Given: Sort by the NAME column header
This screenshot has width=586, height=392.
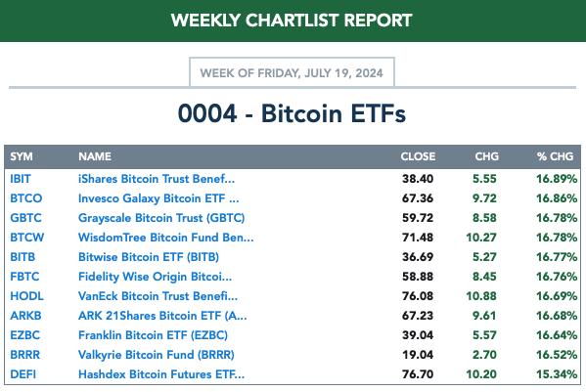Looking at the screenshot, I should click(95, 156).
